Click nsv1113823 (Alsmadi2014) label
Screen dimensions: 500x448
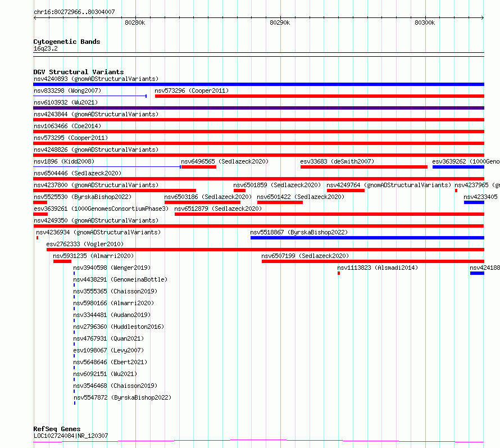pos(378,268)
